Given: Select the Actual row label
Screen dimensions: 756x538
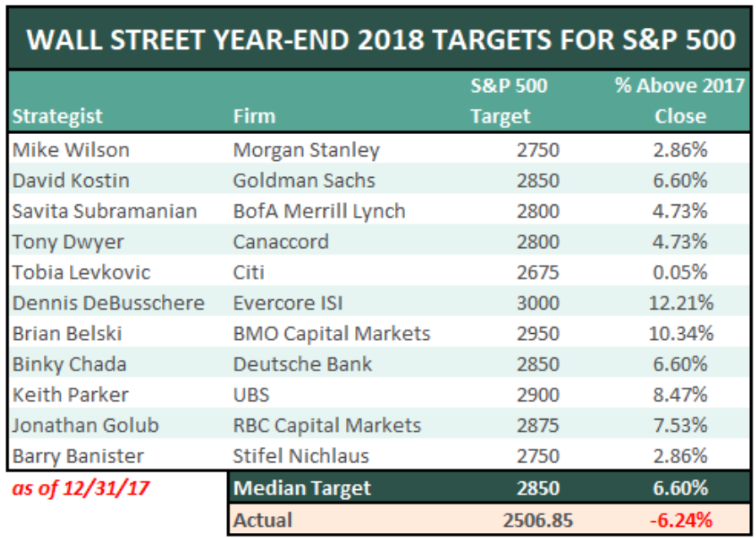Looking at the screenshot, I should click(262, 520).
